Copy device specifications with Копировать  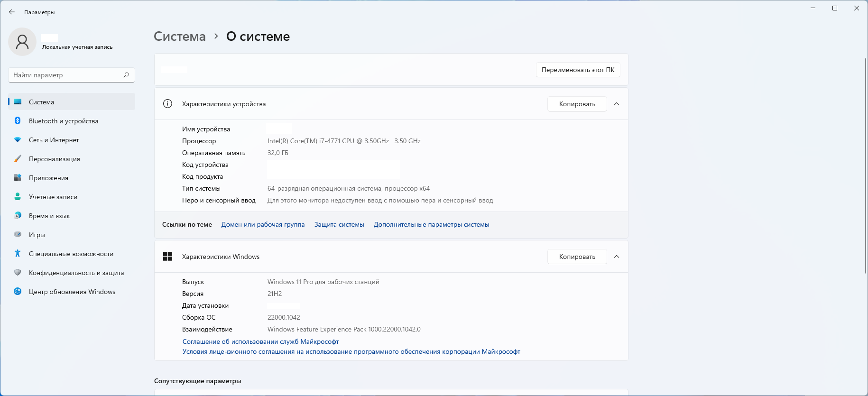[x=577, y=104]
